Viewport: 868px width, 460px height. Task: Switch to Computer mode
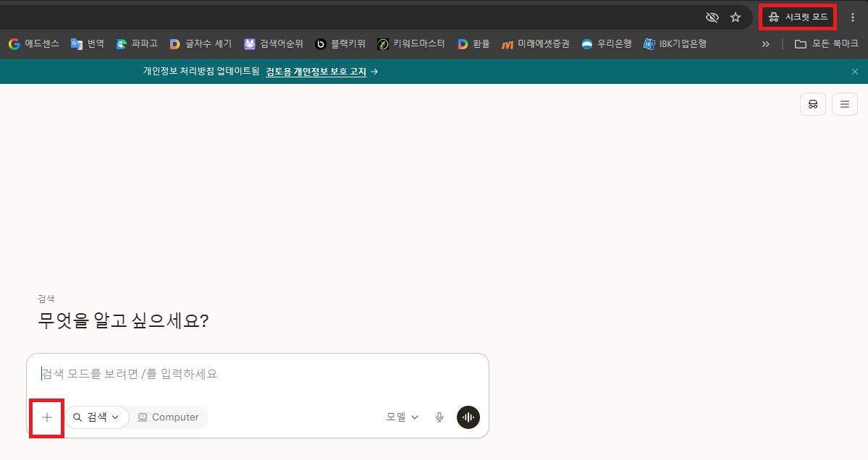[168, 417]
